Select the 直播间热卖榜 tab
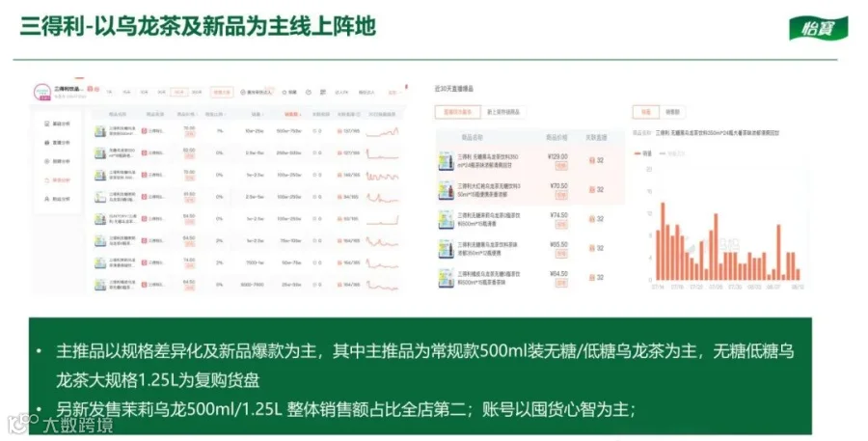This screenshot has width=868, height=441. pyautogui.click(x=458, y=112)
